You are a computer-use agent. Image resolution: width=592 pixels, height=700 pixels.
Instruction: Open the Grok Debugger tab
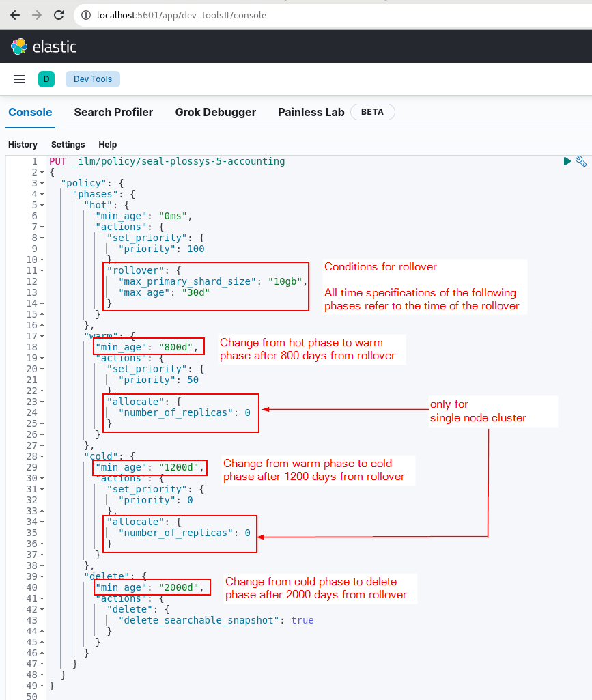215,112
